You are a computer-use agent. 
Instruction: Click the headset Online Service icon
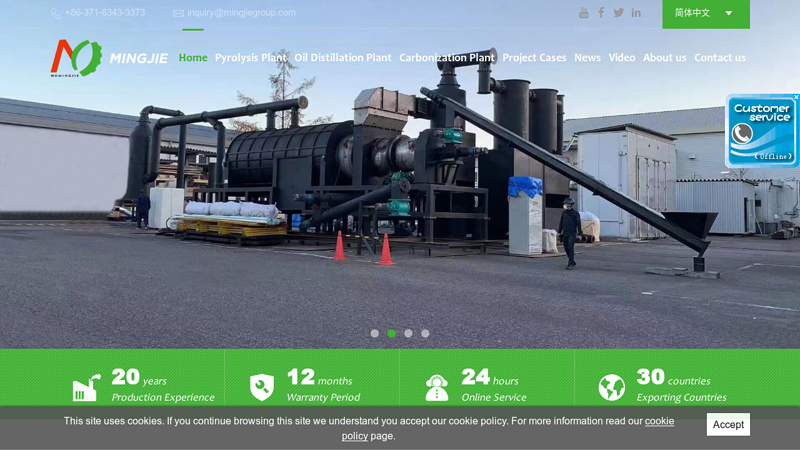pos(437,388)
